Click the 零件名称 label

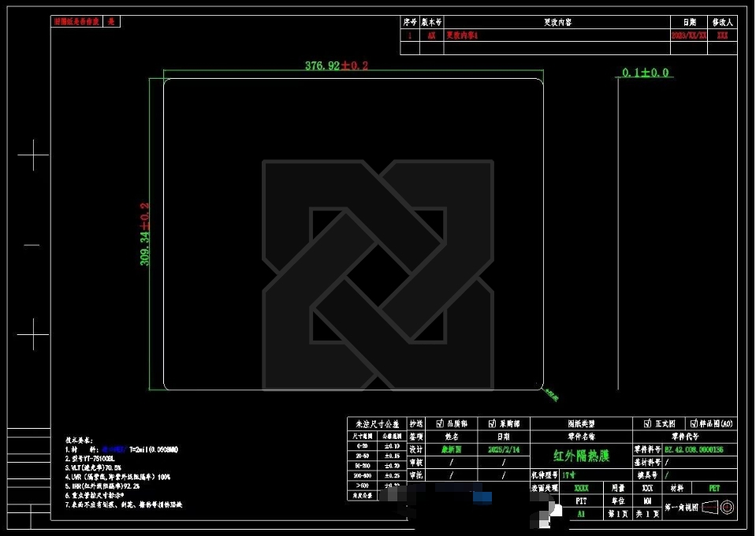[x=581, y=437]
